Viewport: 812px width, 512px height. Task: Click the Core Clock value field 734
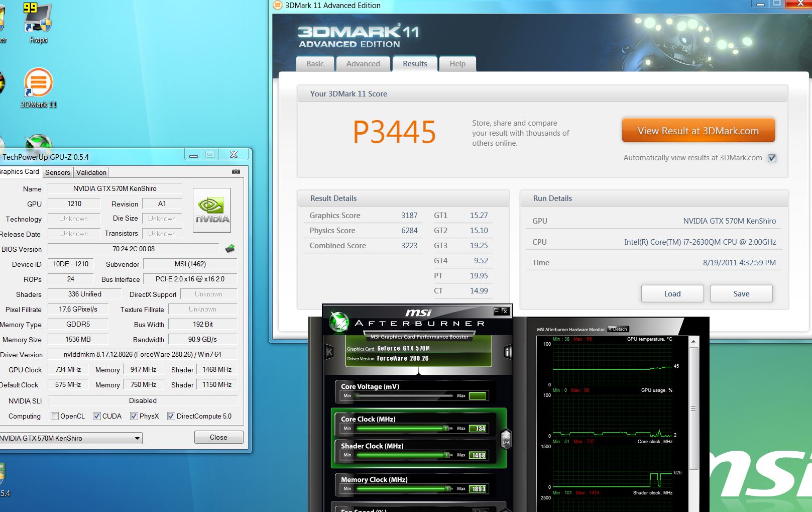pos(478,429)
